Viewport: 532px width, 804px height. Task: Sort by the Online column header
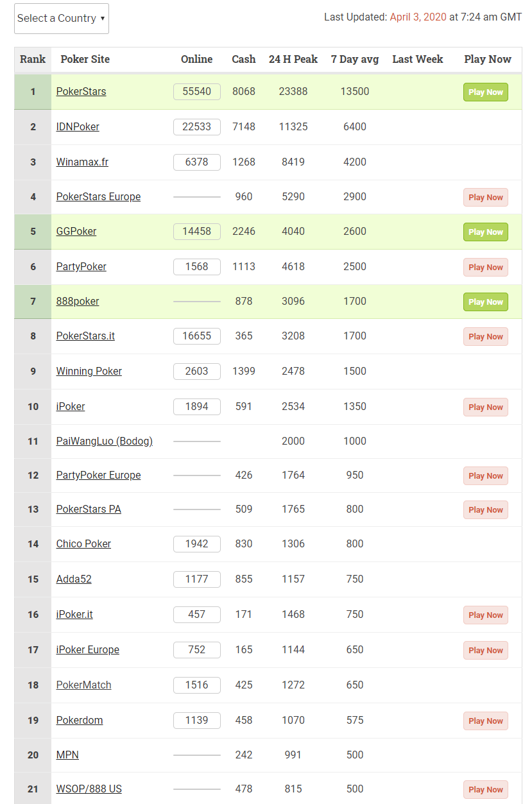[196, 59]
